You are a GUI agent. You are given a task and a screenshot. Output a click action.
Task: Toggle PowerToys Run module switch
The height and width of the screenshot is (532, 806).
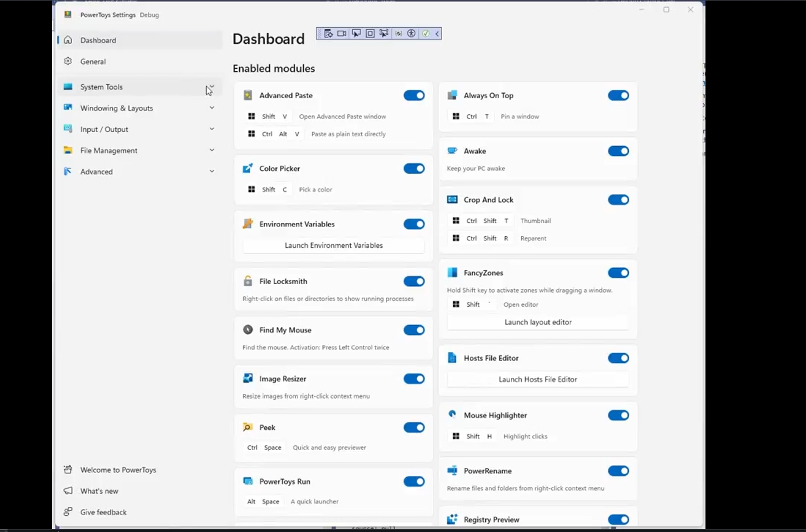(x=414, y=481)
